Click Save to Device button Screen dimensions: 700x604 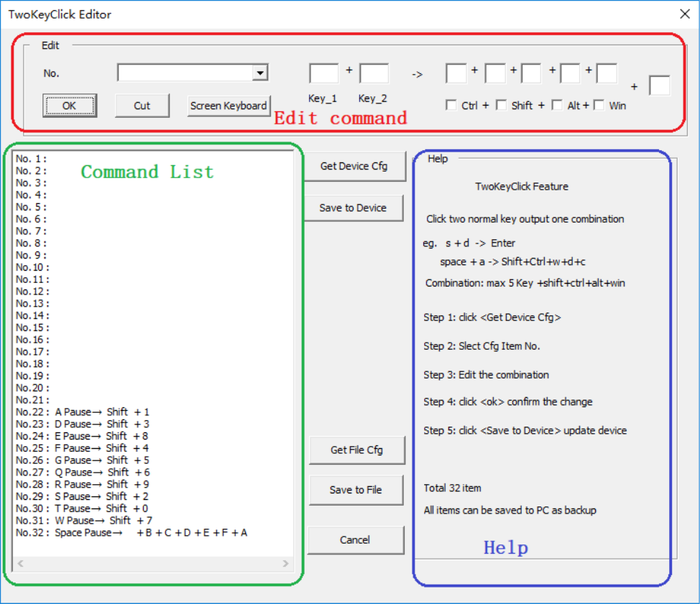tap(353, 208)
